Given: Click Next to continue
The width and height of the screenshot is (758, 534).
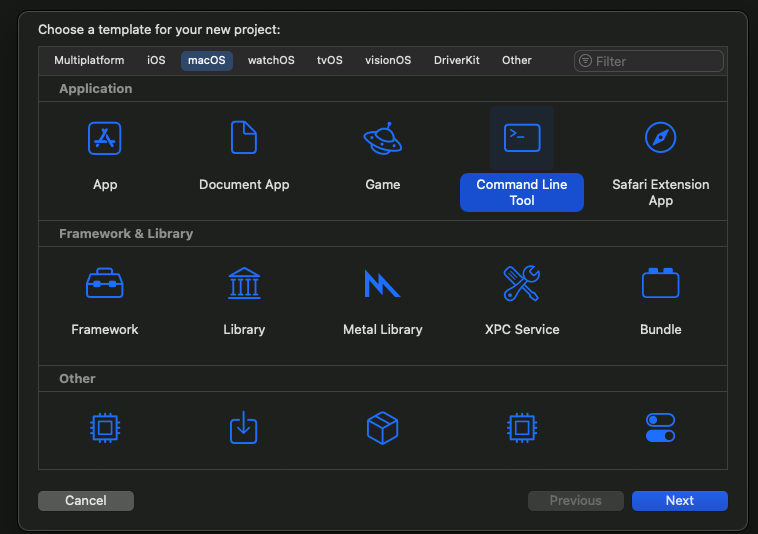Looking at the screenshot, I should click(x=680, y=501).
